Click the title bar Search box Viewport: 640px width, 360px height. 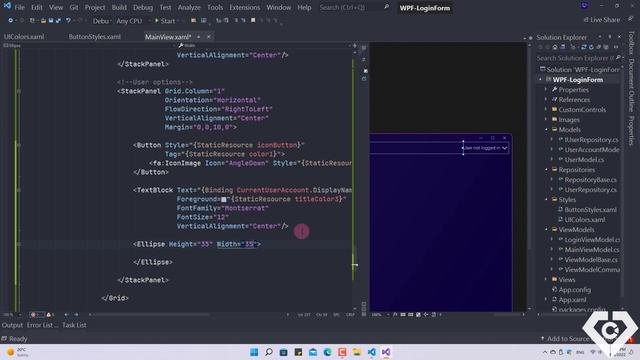(353, 7)
